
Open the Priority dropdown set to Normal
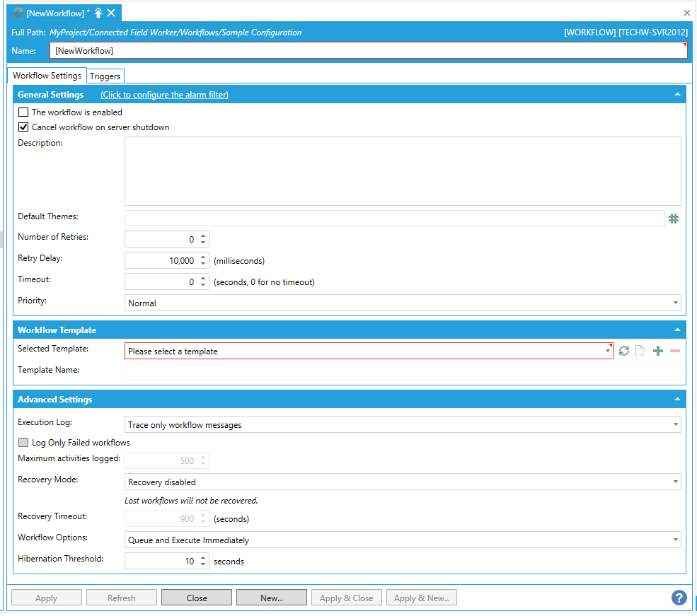(402, 303)
